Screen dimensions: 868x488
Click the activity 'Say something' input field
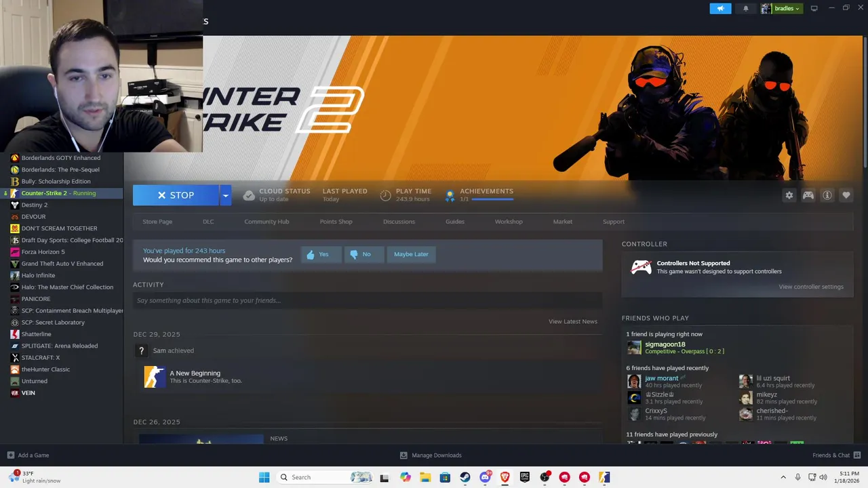click(368, 300)
